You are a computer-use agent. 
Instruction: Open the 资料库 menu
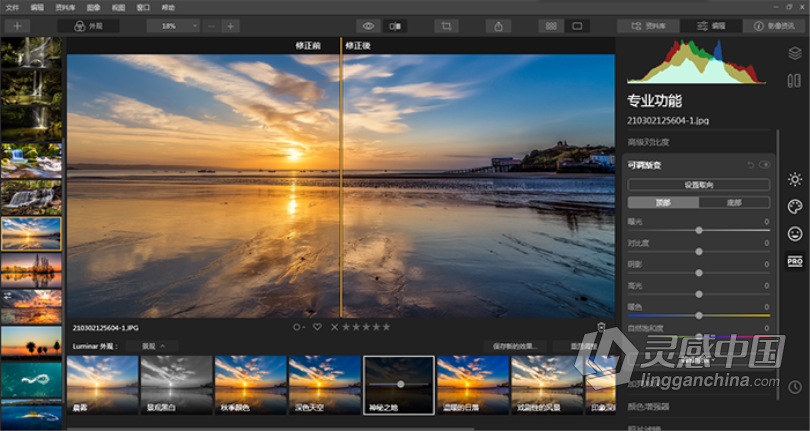(x=65, y=8)
